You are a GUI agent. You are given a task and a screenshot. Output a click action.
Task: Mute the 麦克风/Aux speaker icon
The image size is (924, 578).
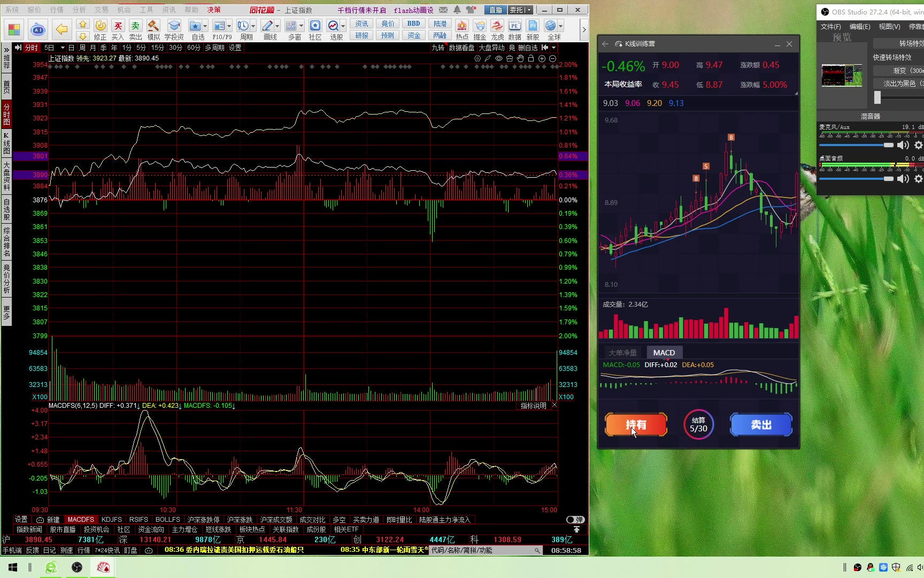[903, 145]
